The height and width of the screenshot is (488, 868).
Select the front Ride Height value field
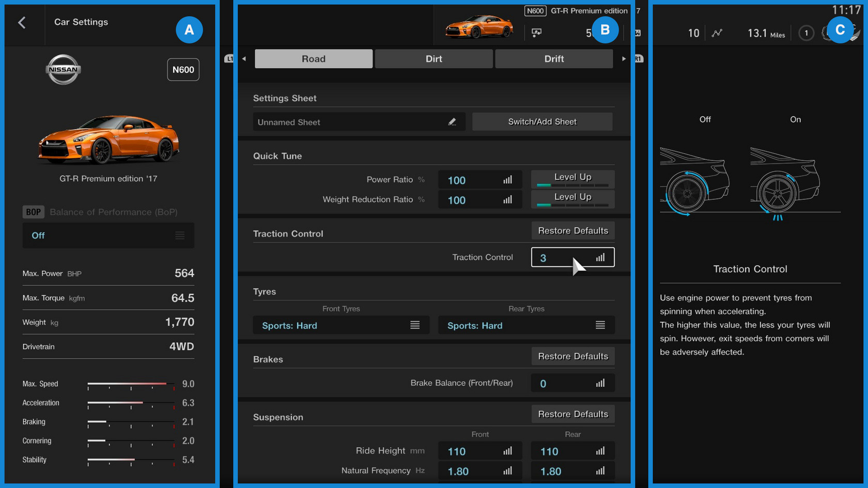click(479, 451)
